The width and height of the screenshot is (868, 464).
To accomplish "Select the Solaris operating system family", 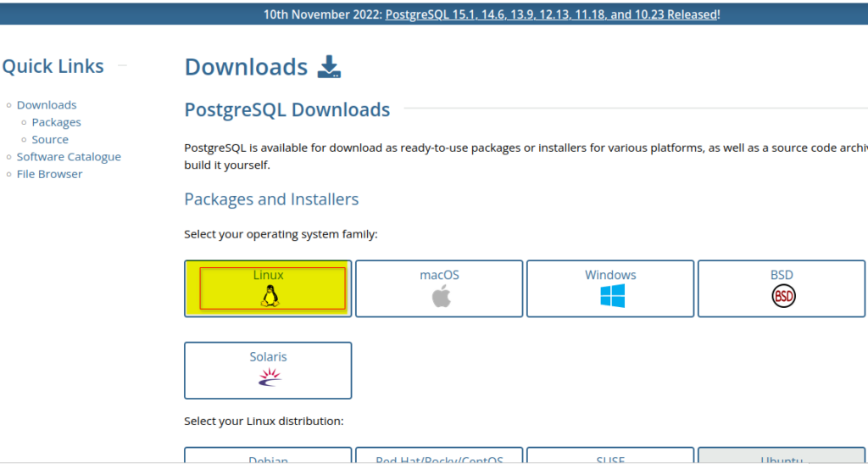I will (x=268, y=370).
